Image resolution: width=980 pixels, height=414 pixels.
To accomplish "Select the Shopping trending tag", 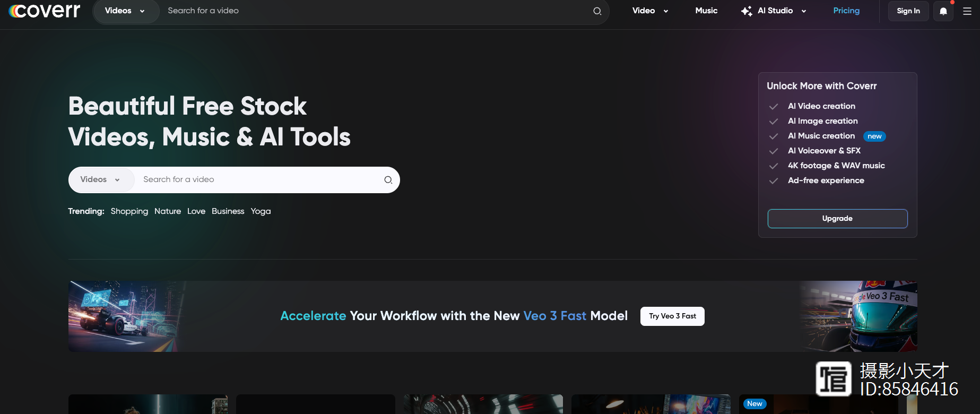I will pyautogui.click(x=129, y=211).
